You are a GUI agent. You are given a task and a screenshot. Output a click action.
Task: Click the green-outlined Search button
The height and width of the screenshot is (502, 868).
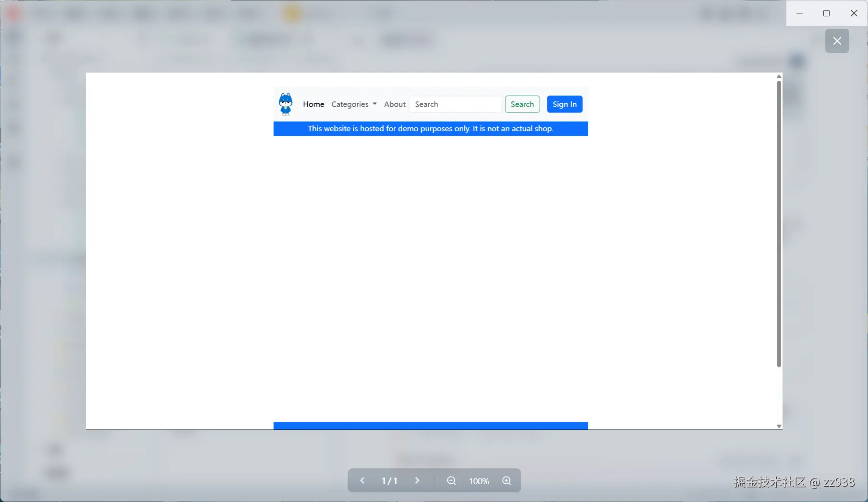coord(522,104)
